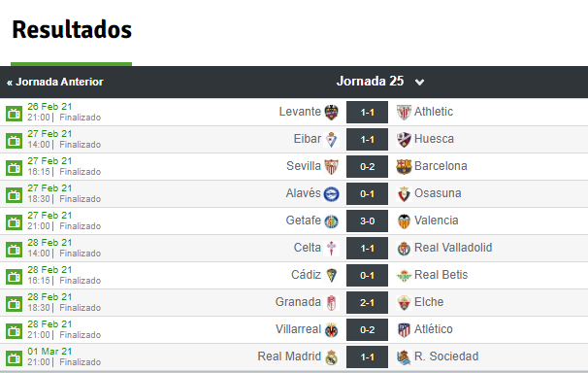Open the R. Sociedad team link
The height and width of the screenshot is (373, 588).
pyautogui.click(x=446, y=356)
